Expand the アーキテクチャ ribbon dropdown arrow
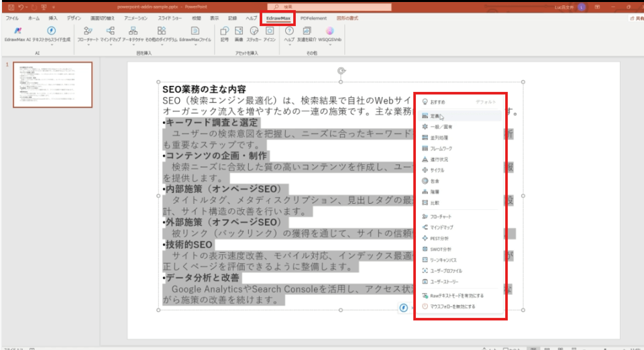This screenshot has height=350, width=644. click(133, 45)
